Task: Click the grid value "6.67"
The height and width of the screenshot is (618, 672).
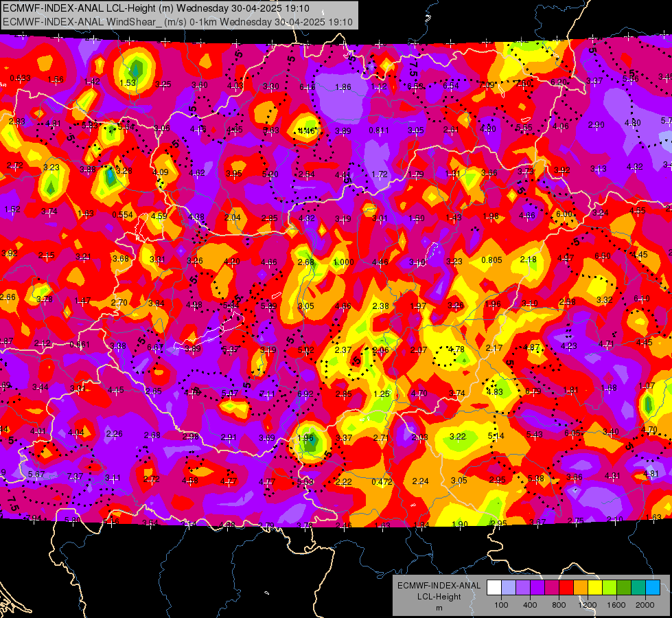Action: (x=155, y=347)
